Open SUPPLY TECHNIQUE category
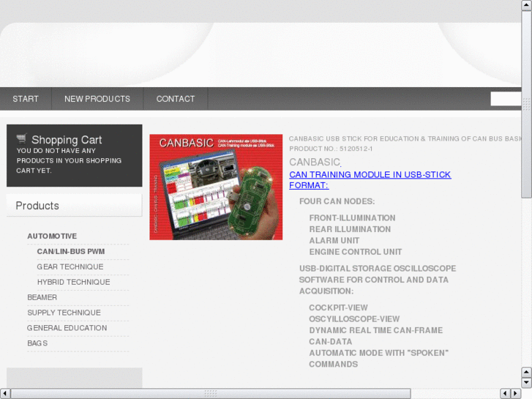 pos(64,313)
